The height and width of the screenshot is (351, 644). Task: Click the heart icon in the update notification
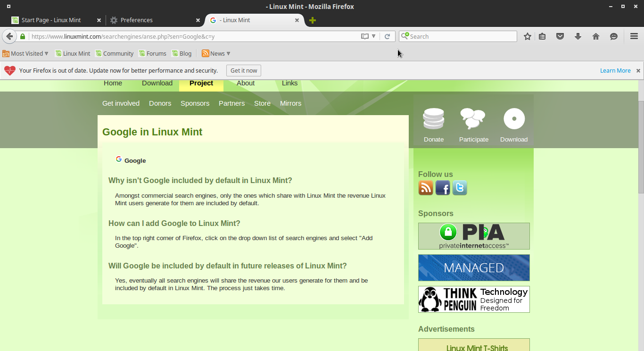tap(10, 71)
